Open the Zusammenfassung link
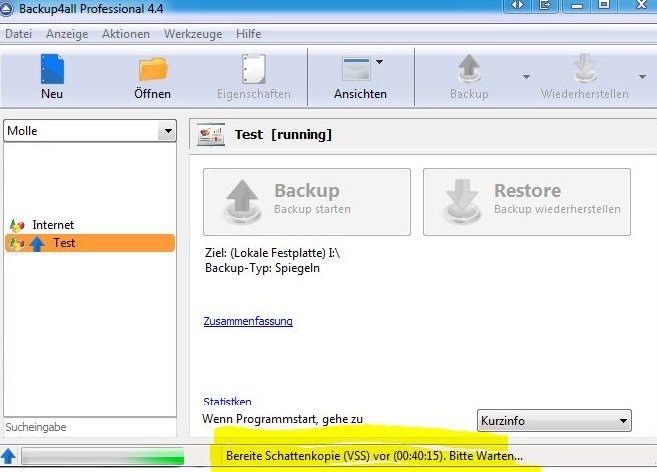 pyautogui.click(x=248, y=321)
